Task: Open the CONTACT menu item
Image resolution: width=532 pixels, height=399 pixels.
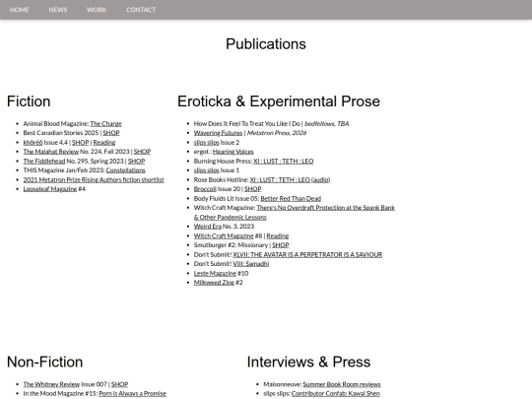Action: point(141,10)
